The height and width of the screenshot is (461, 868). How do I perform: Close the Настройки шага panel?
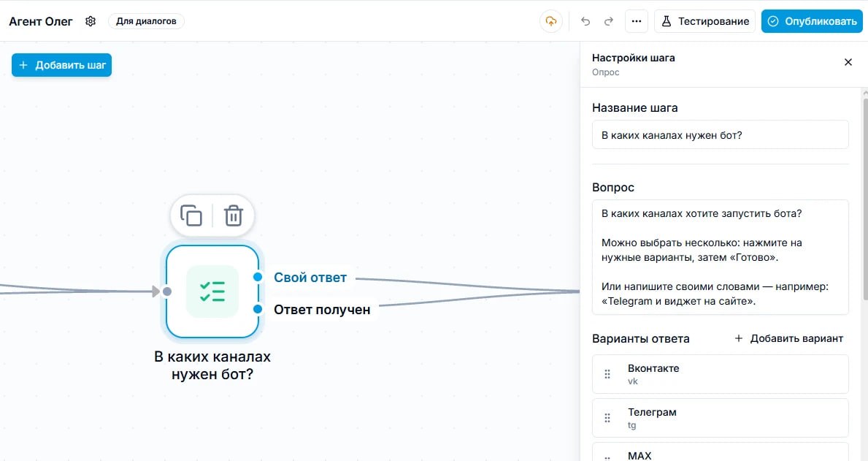click(848, 62)
